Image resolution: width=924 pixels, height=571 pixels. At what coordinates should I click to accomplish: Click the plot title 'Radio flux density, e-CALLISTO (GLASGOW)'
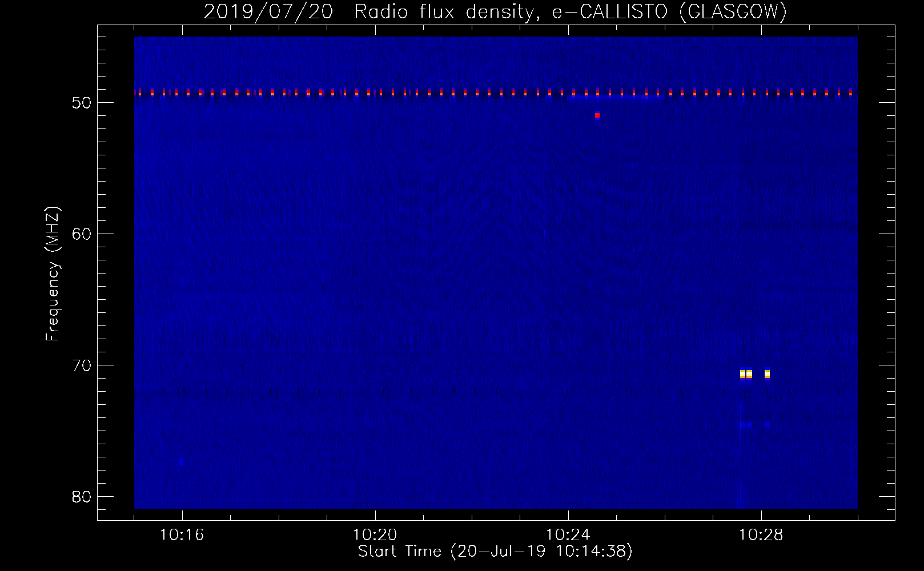click(x=571, y=11)
